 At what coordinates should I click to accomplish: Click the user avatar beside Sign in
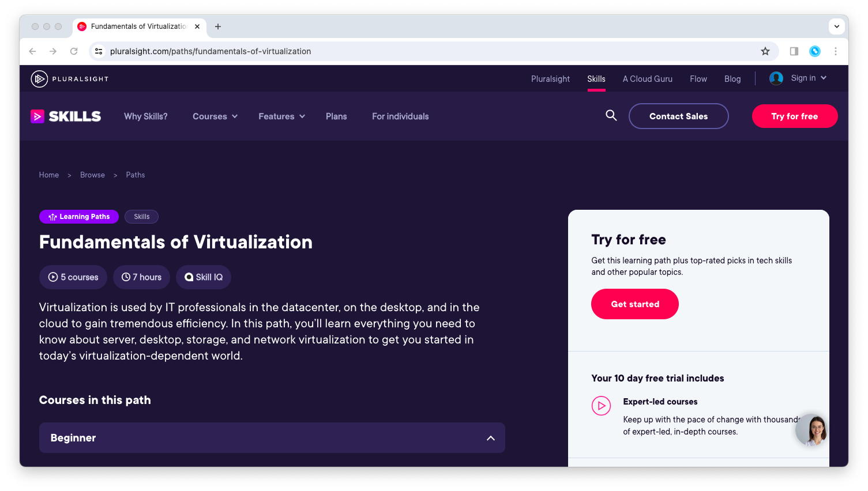point(776,78)
